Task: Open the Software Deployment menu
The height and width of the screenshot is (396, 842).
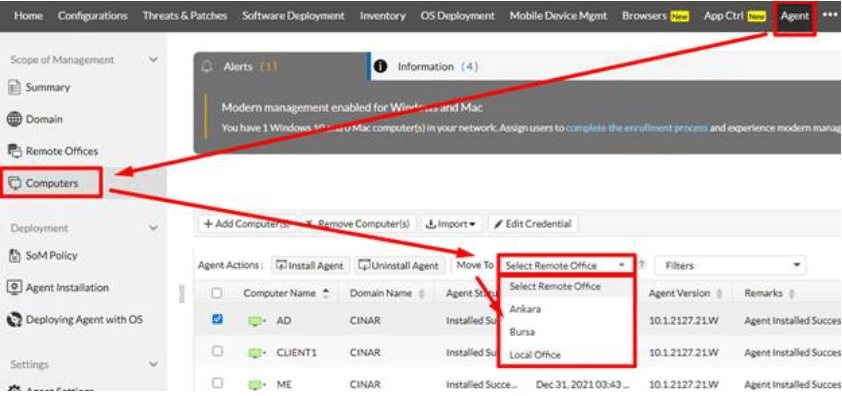Action: 293,16
